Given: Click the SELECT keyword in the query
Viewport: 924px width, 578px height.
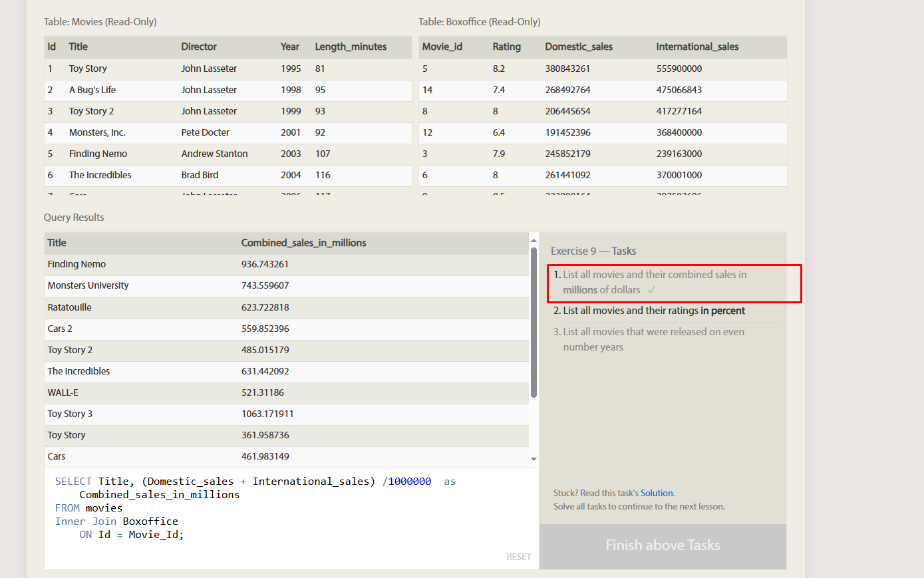Looking at the screenshot, I should [x=73, y=482].
